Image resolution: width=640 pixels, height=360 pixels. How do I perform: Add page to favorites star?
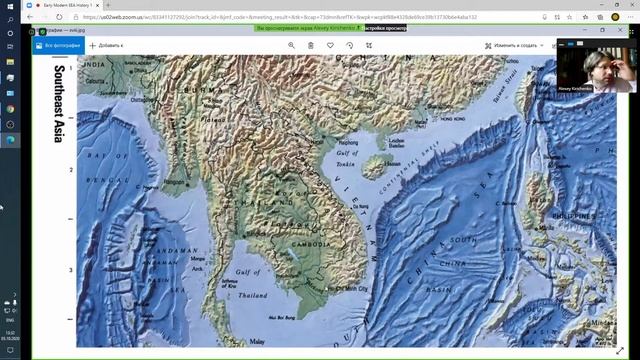pyautogui.click(x=569, y=17)
